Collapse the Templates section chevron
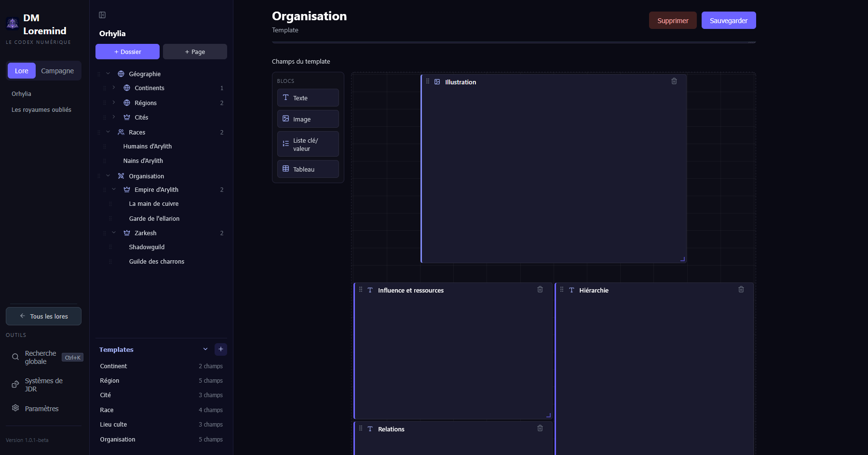The height and width of the screenshot is (455, 868). click(205, 349)
